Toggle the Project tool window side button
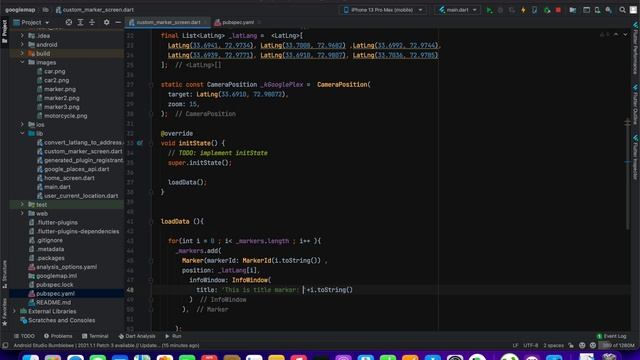 pyautogui.click(x=4, y=31)
